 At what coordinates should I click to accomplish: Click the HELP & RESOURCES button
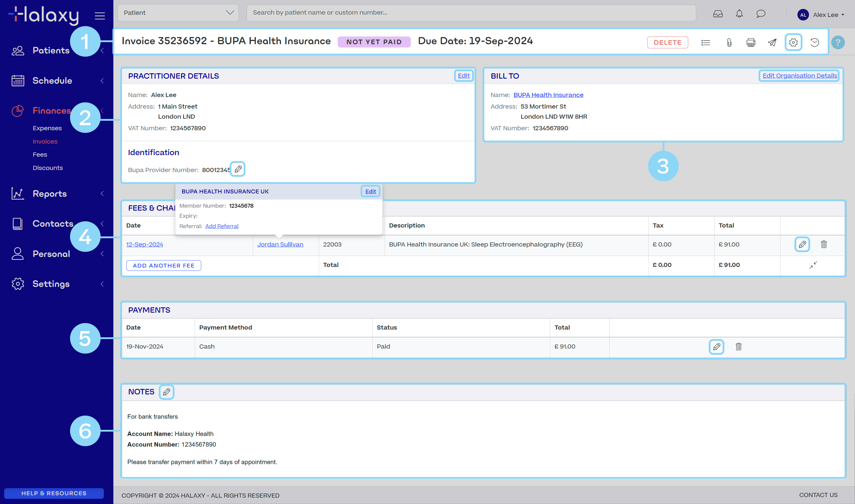[x=54, y=493]
